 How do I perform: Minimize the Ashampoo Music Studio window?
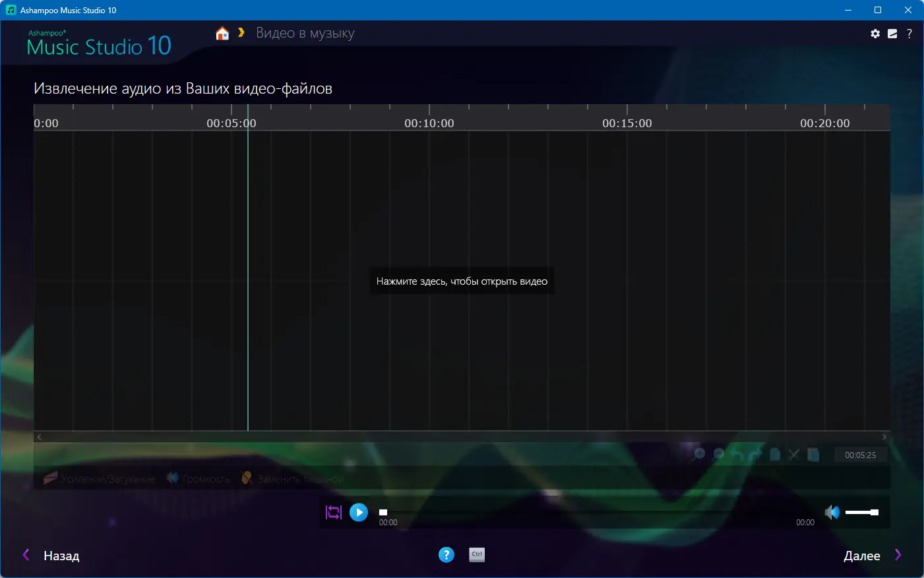(848, 10)
